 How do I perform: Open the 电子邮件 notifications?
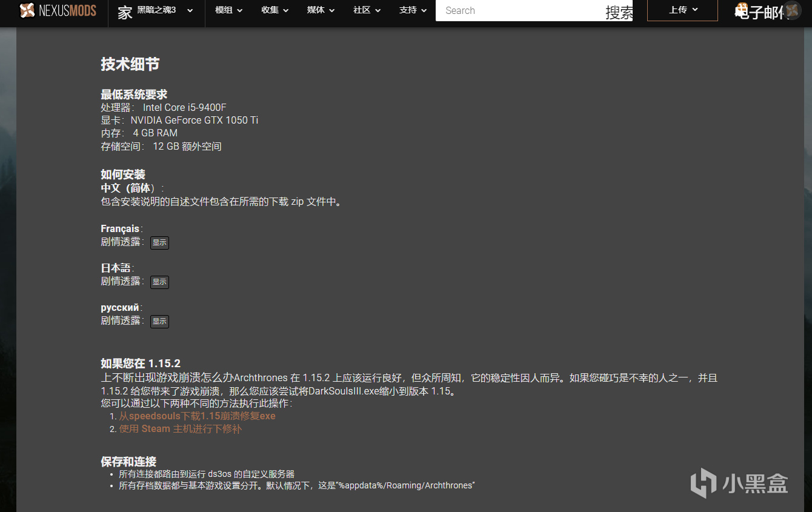point(759,12)
